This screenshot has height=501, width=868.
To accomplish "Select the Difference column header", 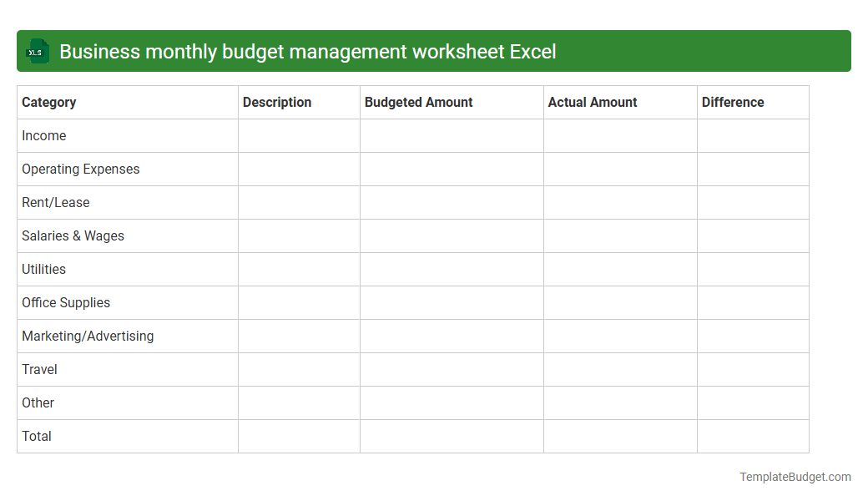I will coord(733,102).
